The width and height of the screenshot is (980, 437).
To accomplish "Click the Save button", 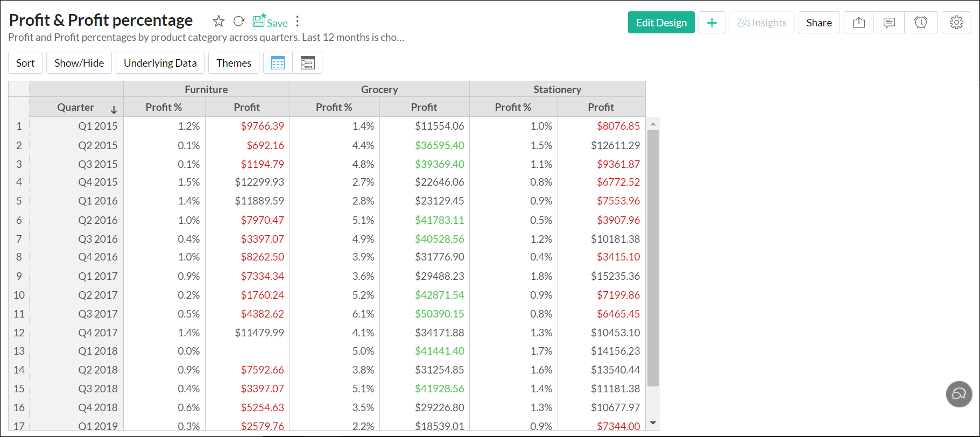I will click(270, 22).
